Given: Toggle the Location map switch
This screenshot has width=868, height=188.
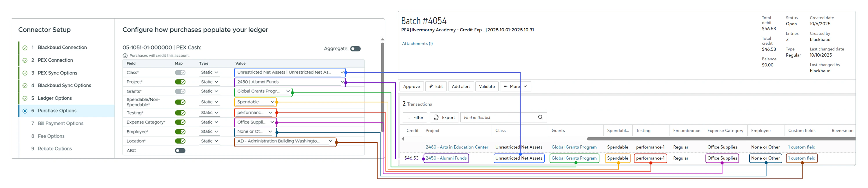Looking at the screenshot, I should (x=180, y=141).
